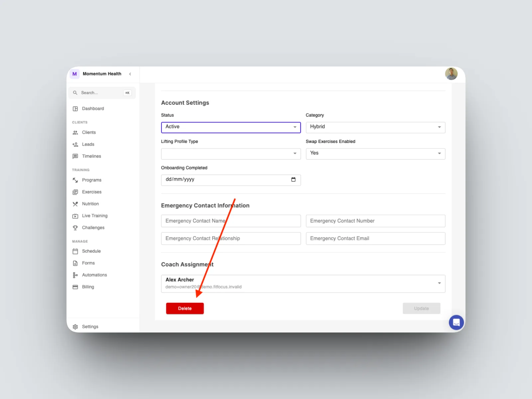Click the Leads add-person icon
532x399 pixels.
(75, 144)
